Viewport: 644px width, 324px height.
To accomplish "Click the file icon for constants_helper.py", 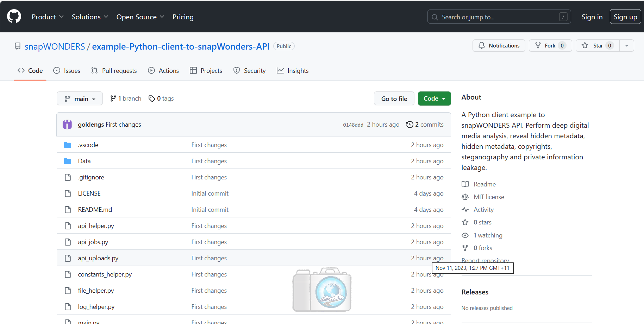I will [x=68, y=274].
